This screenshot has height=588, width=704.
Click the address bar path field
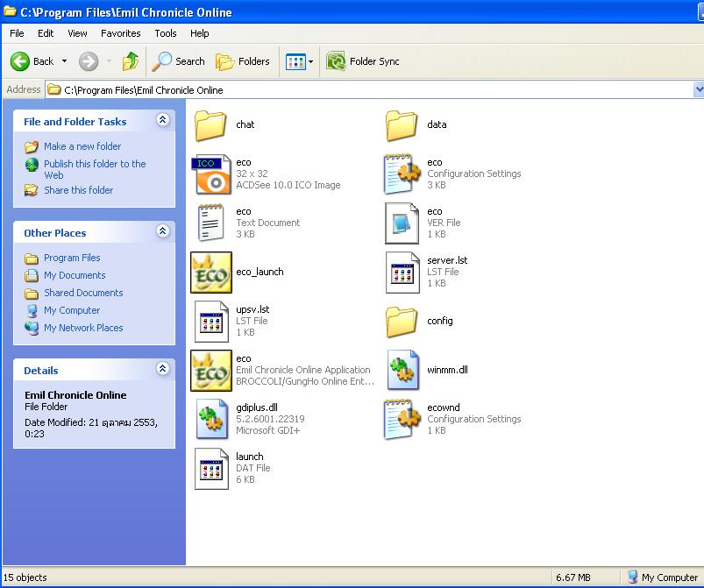pos(368,89)
